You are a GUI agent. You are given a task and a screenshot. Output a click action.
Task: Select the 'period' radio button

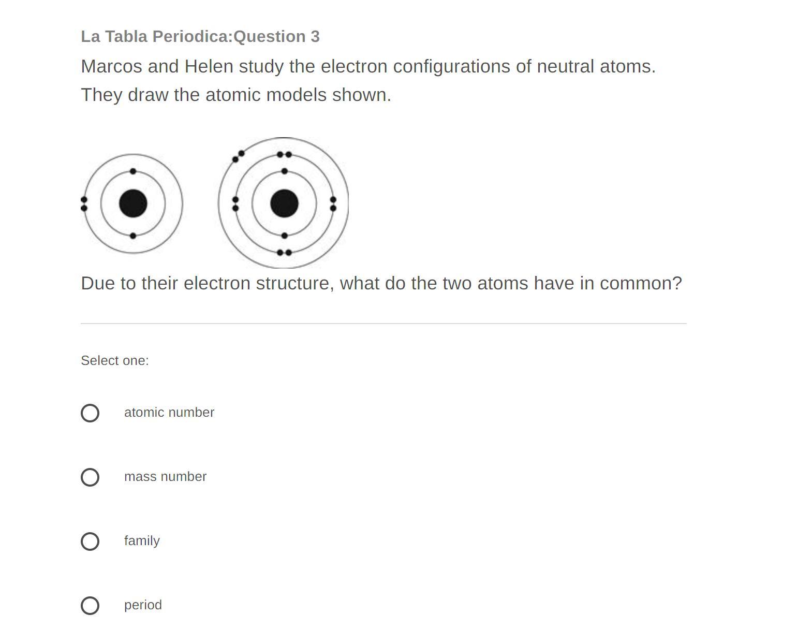(x=90, y=605)
